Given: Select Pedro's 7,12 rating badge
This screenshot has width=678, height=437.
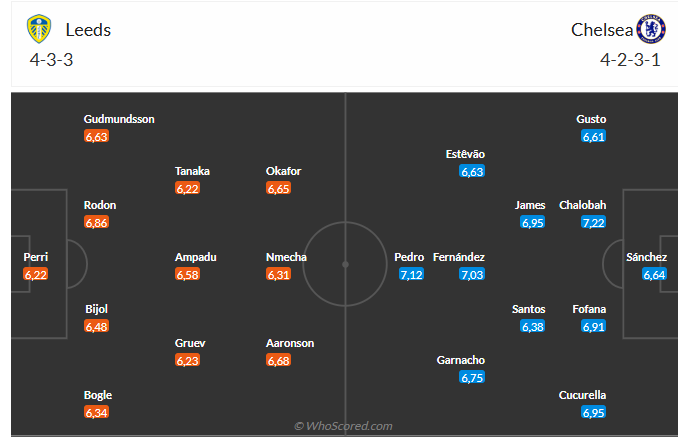Looking at the screenshot, I should coord(411,274).
